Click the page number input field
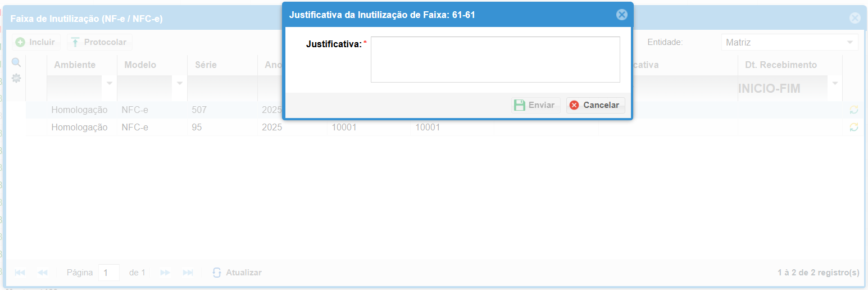 (108, 273)
